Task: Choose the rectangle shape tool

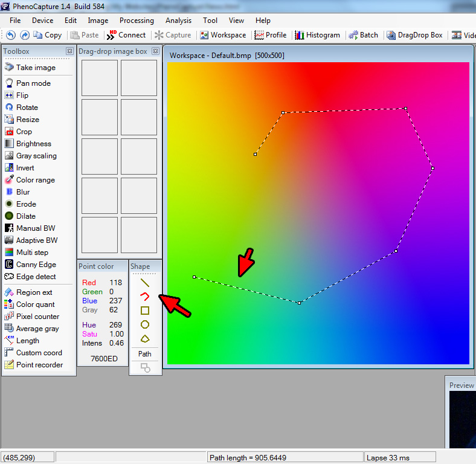Action: pos(145,311)
